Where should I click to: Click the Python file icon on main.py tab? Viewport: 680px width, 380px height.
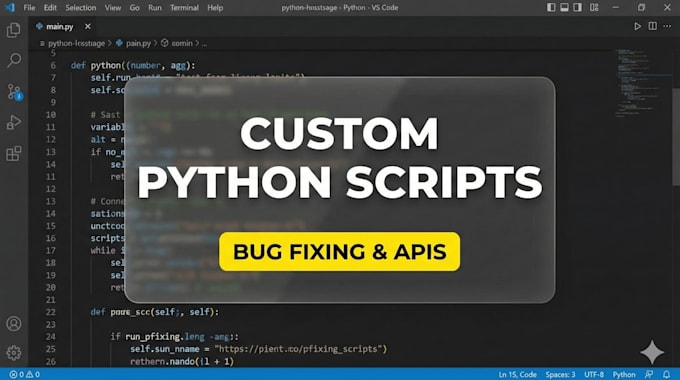click(39, 26)
